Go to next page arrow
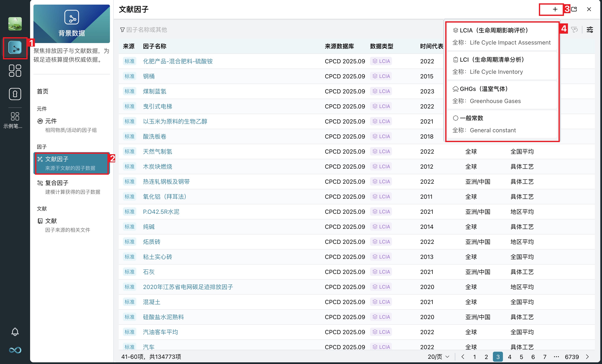Image resolution: width=602 pixels, height=364 pixels. 587,357
